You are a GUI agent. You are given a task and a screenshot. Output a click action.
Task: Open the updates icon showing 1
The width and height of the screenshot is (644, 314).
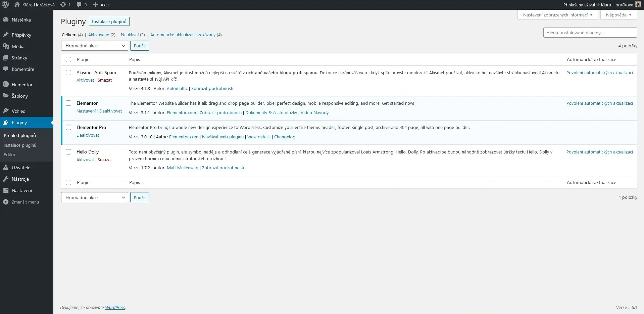point(63,5)
